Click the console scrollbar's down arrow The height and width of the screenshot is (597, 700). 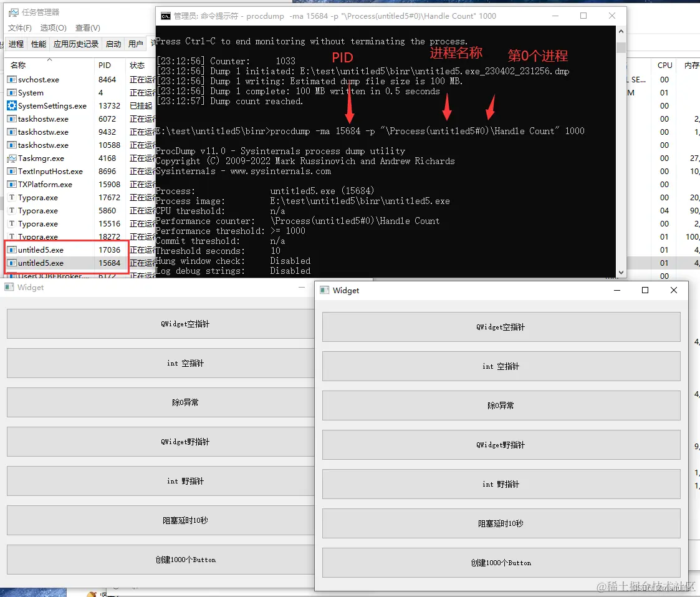(621, 273)
